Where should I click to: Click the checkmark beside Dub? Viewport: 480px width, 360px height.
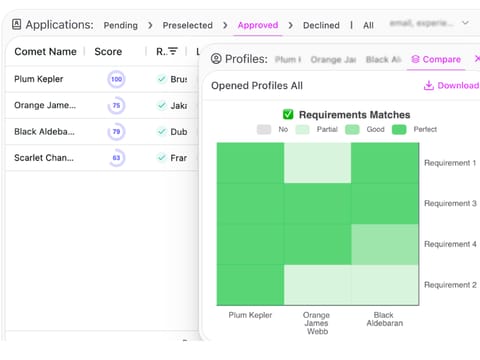162,132
